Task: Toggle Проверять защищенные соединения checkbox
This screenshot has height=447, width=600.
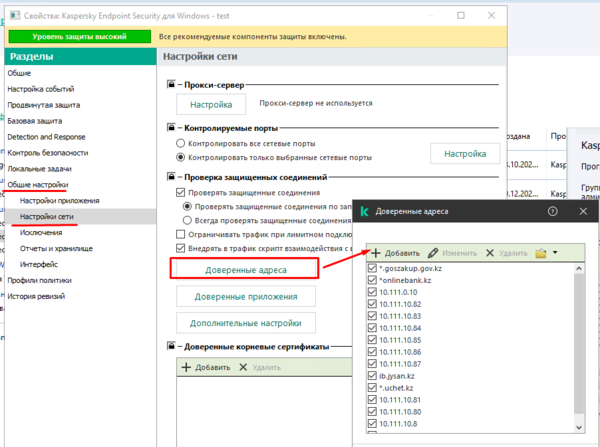Action: point(181,192)
